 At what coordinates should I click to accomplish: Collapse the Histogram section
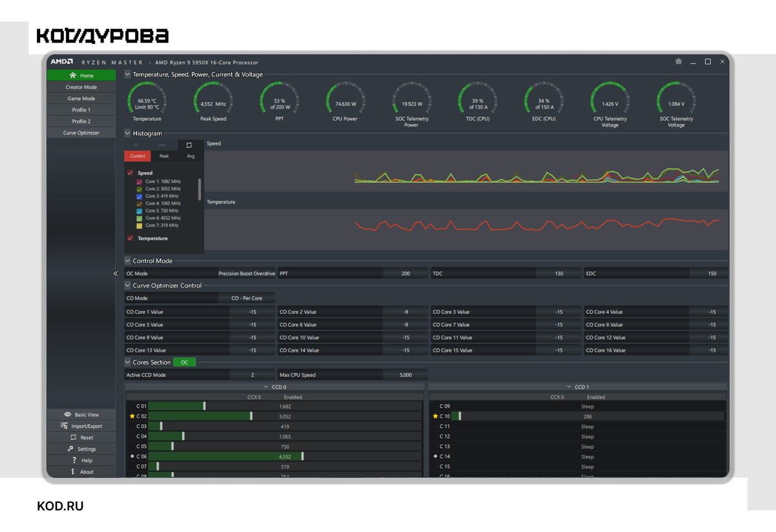click(x=127, y=133)
